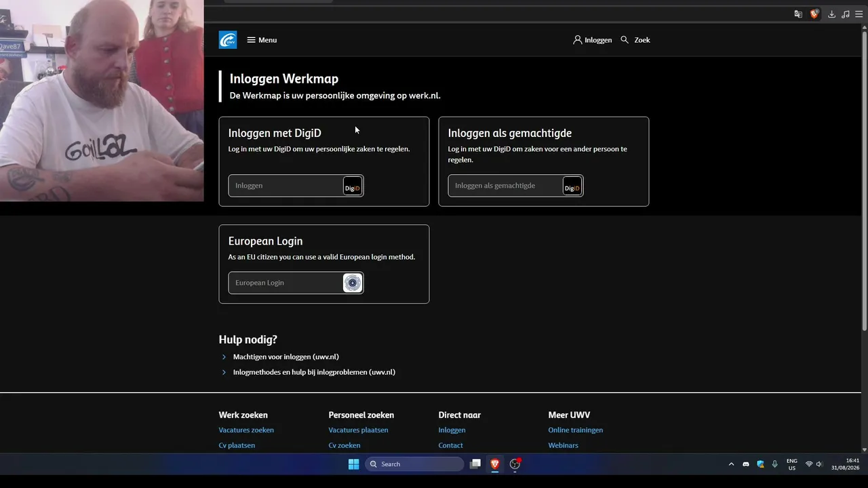Viewport: 868px width, 488px height.
Task: Open the Vacatures plaatsen footer link
Action: tap(358, 430)
